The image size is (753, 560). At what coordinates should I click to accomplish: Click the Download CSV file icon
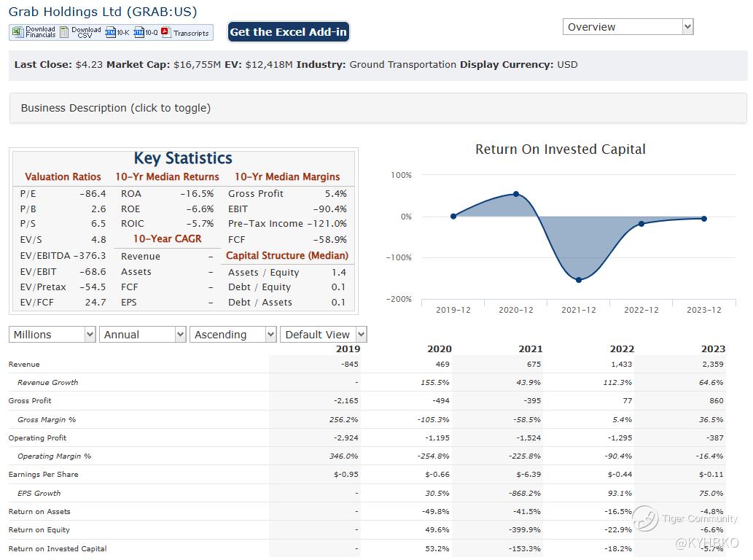pyautogui.click(x=64, y=32)
